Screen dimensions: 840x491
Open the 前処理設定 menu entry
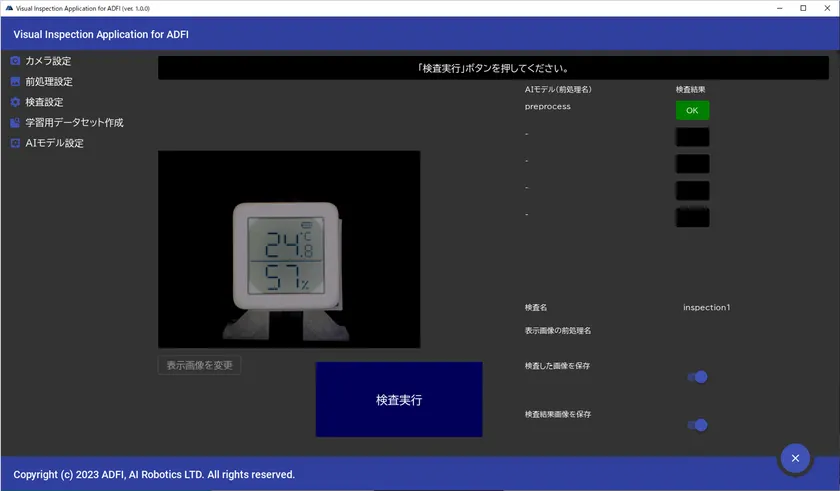pos(49,81)
